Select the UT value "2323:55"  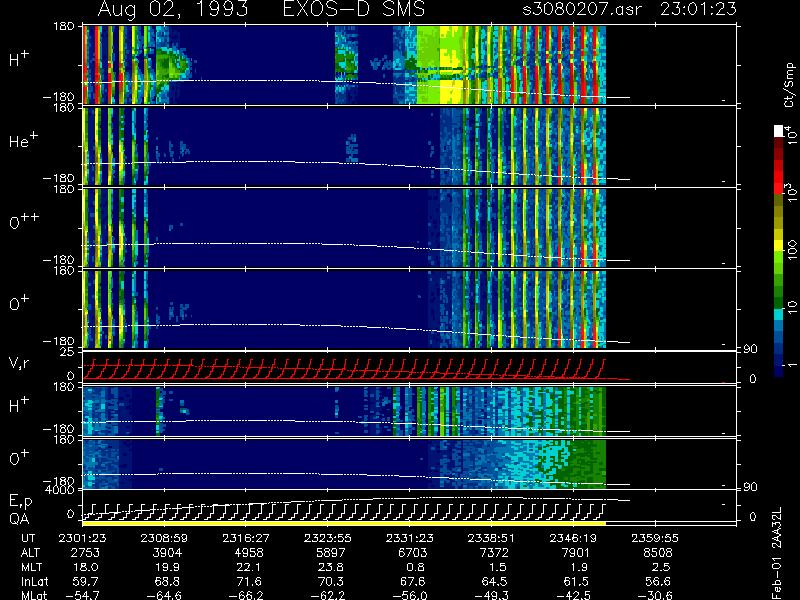click(x=328, y=538)
